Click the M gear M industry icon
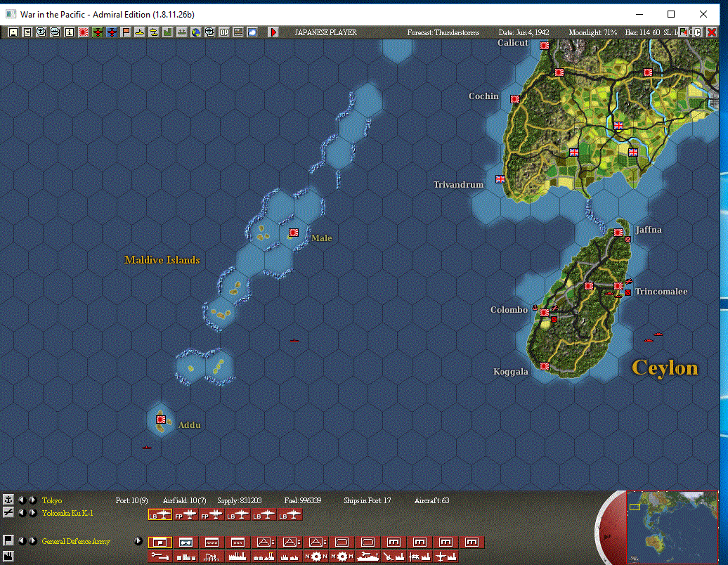Viewport: 728px width, 565px height. (x=342, y=556)
